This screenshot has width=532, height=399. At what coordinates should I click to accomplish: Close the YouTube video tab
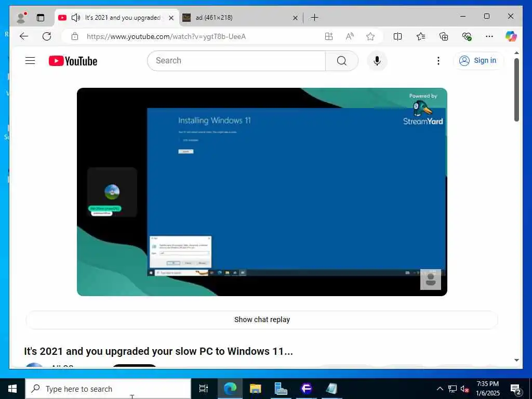[x=171, y=18]
